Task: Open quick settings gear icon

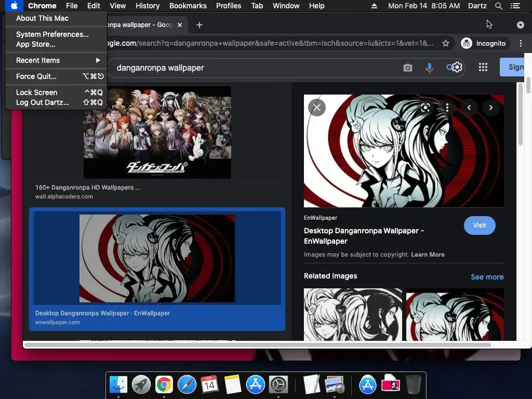Action: tap(457, 67)
